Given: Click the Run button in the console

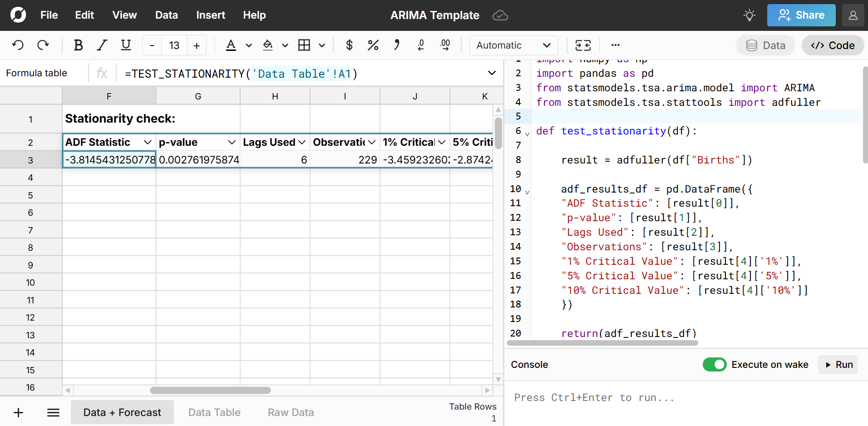Looking at the screenshot, I should coord(838,365).
